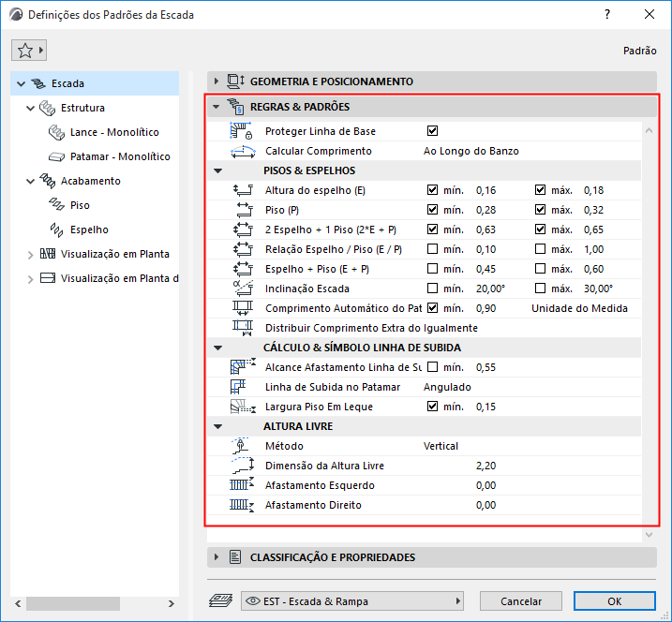Click the Geometria e Posicionamento panel icon

coord(235,81)
